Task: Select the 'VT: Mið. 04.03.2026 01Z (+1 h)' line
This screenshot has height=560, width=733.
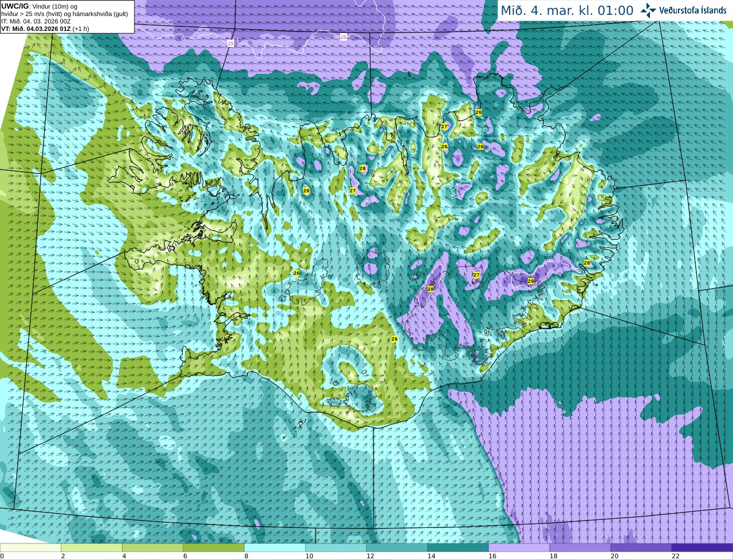Action: pyautogui.click(x=45, y=29)
